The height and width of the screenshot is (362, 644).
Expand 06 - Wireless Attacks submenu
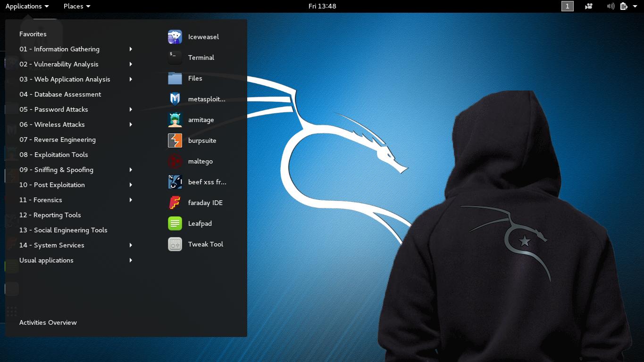coord(76,124)
